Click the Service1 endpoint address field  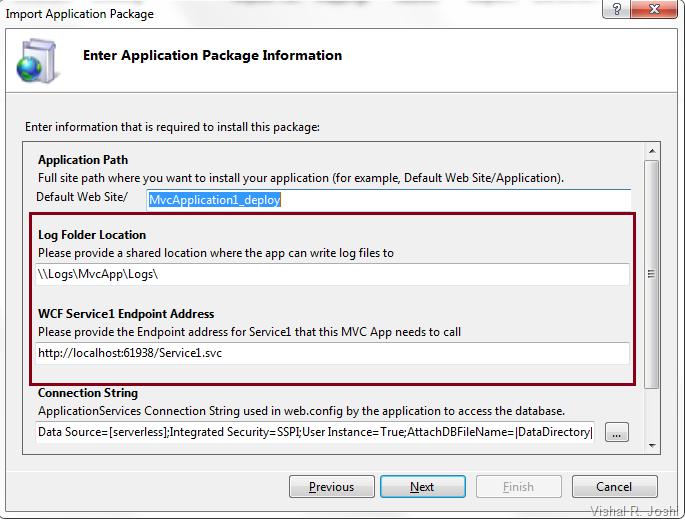(x=332, y=353)
